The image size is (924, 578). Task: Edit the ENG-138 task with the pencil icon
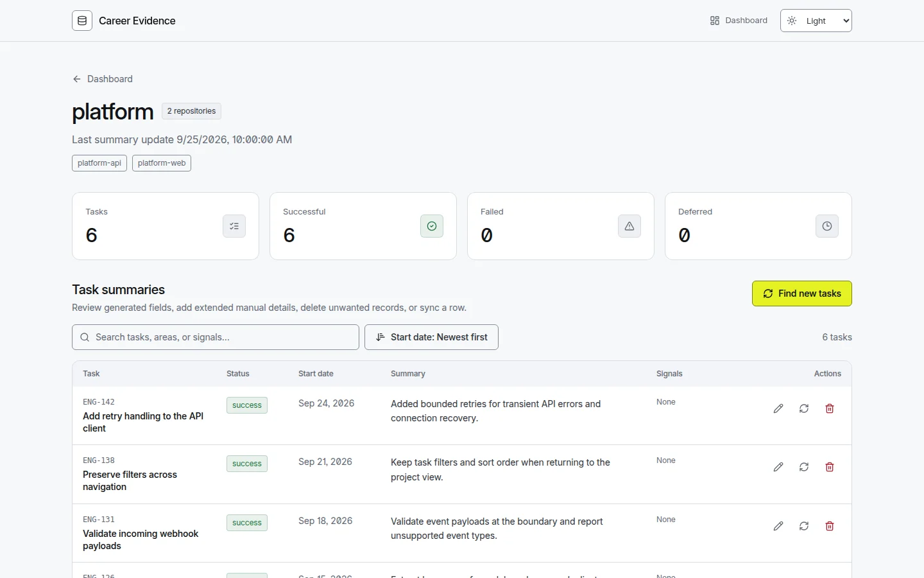[x=778, y=467]
